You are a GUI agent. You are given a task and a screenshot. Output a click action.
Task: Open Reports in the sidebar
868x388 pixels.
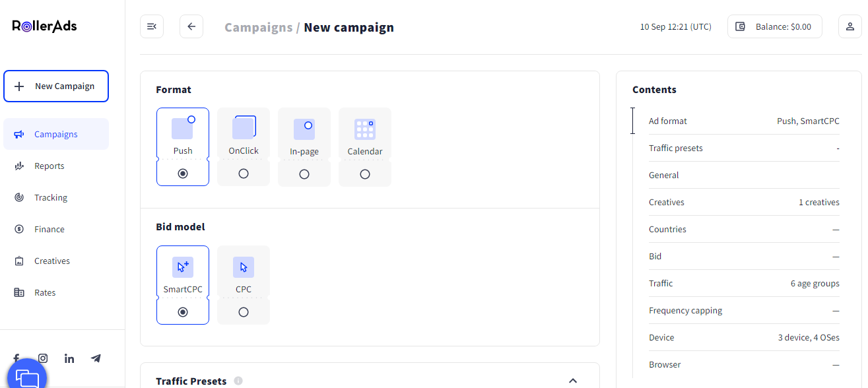click(50, 166)
